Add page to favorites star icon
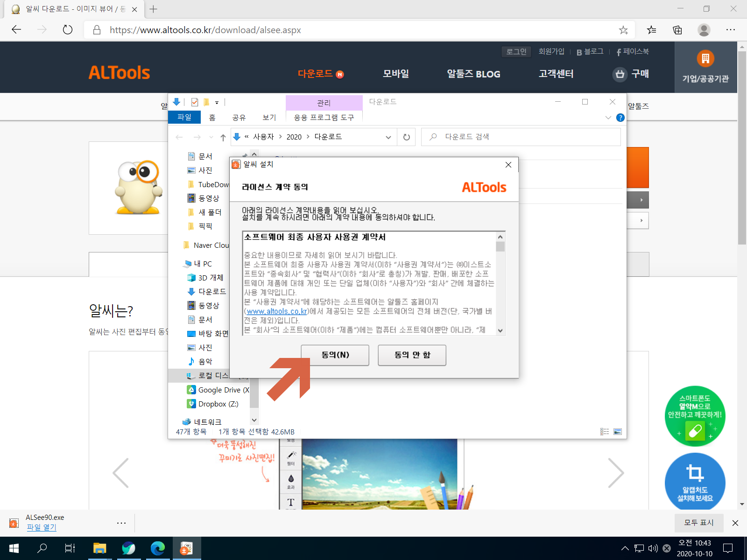The height and width of the screenshot is (560, 747). pos(623,30)
